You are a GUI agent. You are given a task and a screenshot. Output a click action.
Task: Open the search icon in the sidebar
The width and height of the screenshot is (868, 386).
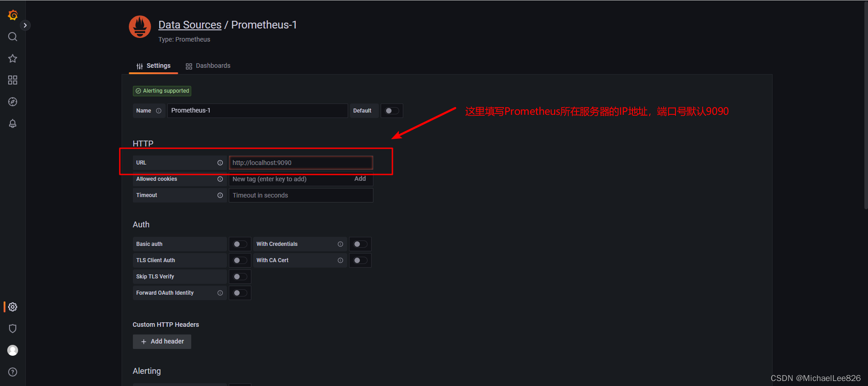13,37
